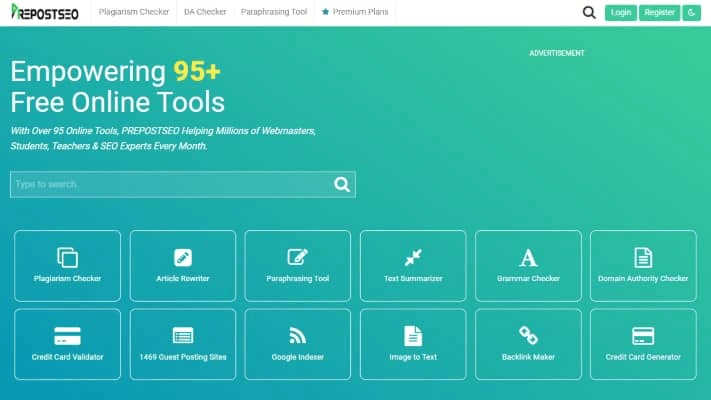711x400 pixels.
Task: Click the Image to Text file icon
Action: click(413, 336)
